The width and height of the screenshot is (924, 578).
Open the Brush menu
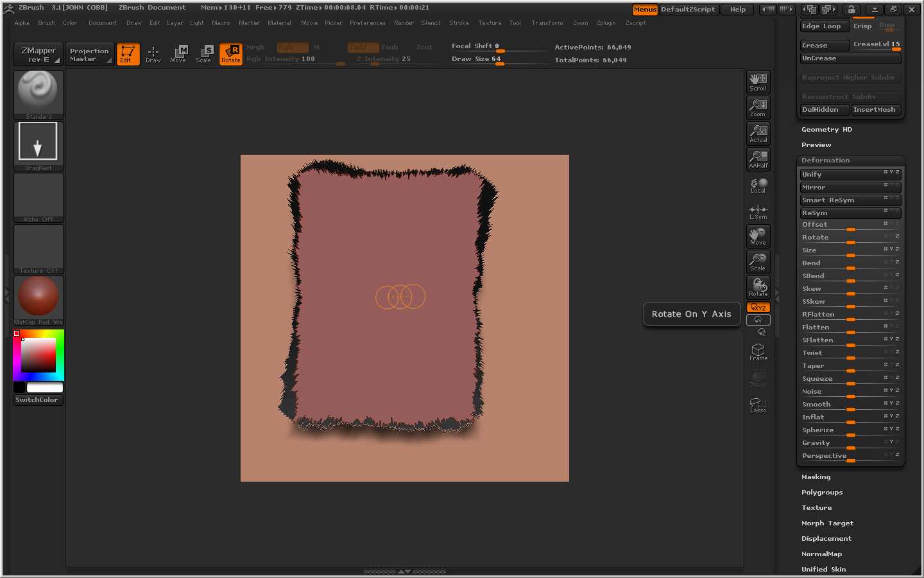click(x=46, y=23)
